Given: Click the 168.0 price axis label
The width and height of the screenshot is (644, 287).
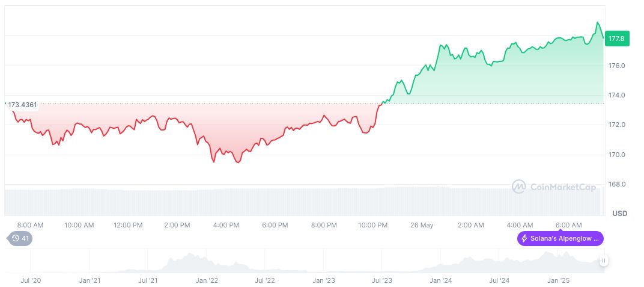Looking at the screenshot, I should (618, 184).
